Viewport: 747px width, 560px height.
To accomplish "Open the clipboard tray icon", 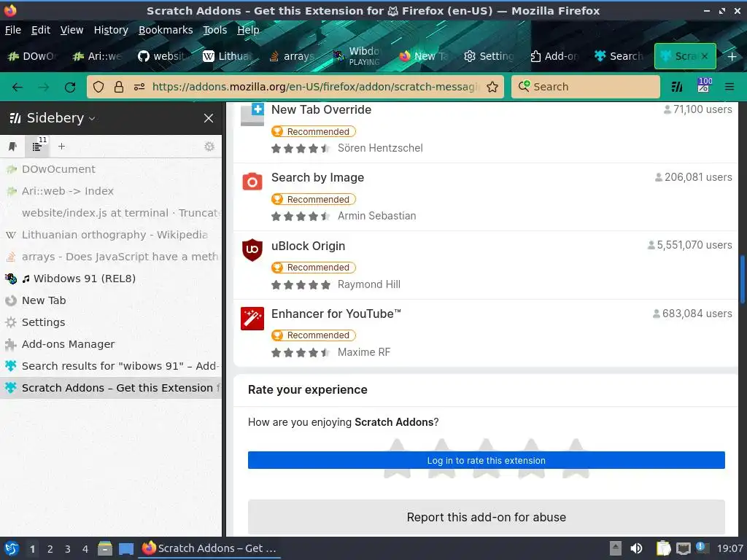I will (x=662, y=548).
